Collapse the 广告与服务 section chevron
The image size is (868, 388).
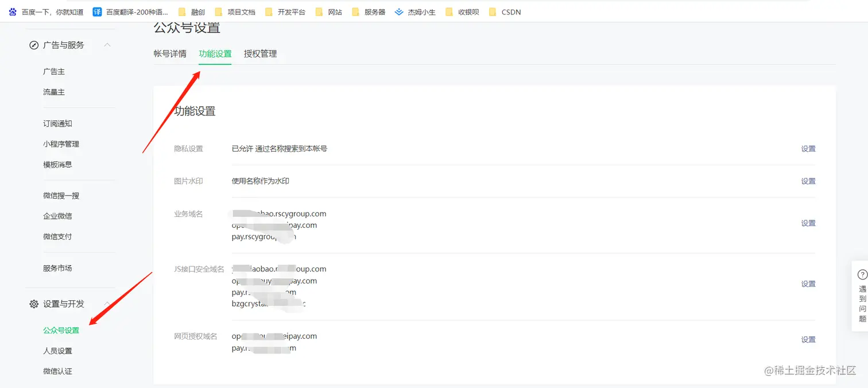107,45
